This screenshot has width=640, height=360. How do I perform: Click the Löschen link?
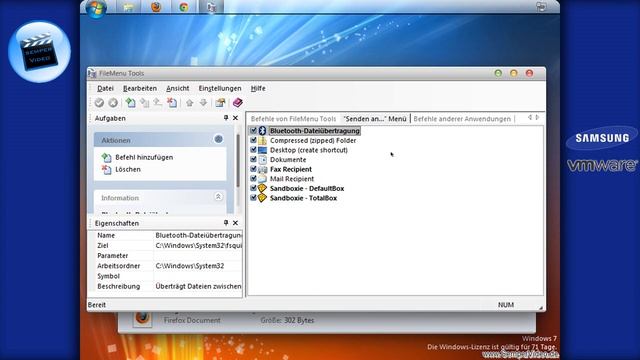click(x=128, y=169)
